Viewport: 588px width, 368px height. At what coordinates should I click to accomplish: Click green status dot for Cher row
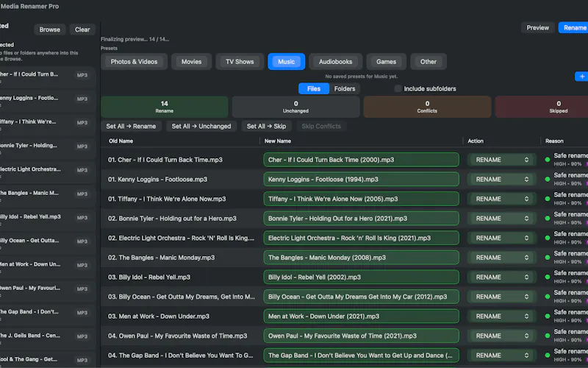[547, 160]
